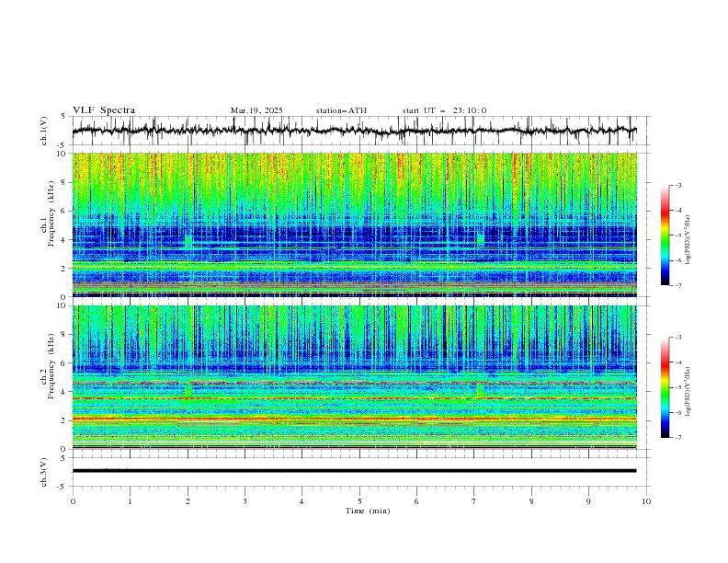This screenshot has height=563, width=728.
Task: Click time axis tick label '2'
Action: [x=188, y=501]
